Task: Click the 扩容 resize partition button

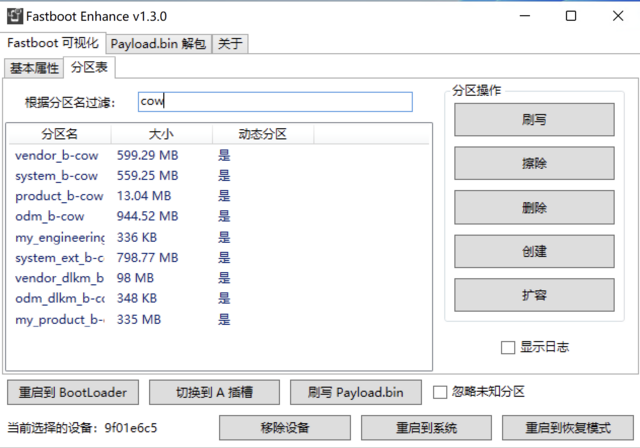Action: pyautogui.click(x=534, y=295)
